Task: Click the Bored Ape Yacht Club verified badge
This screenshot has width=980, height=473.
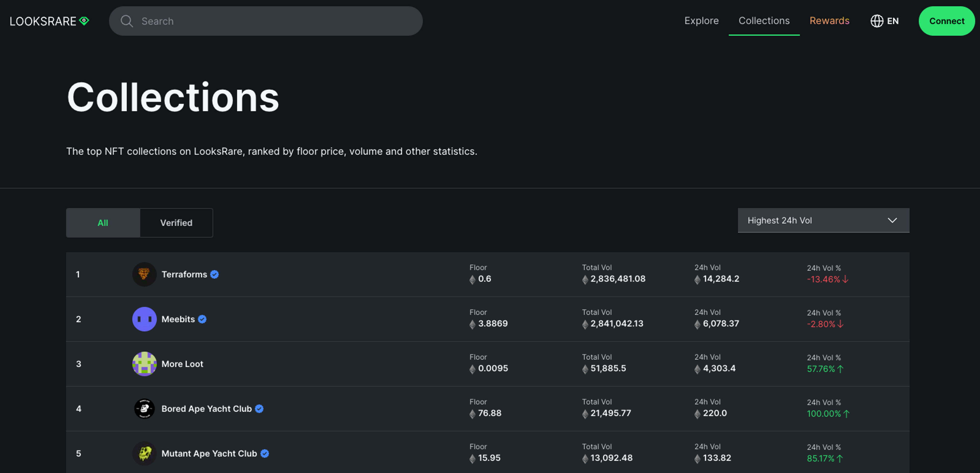Action: point(260,409)
